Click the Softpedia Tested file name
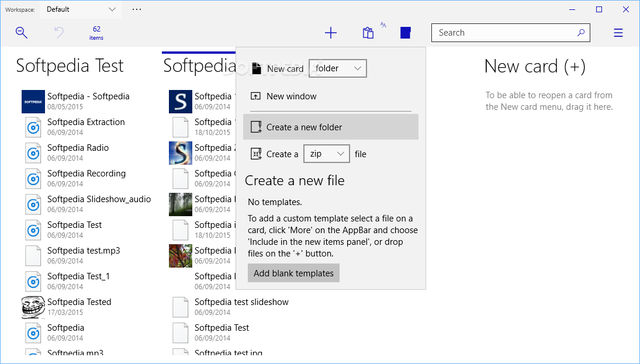Image resolution: width=640 pixels, height=364 pixels. point(79,302)
